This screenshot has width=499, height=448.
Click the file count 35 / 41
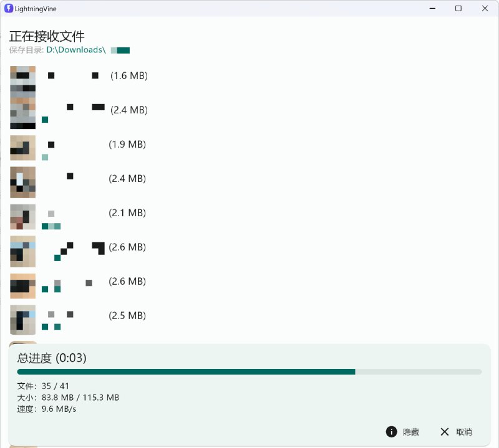[x=55, y=386]
